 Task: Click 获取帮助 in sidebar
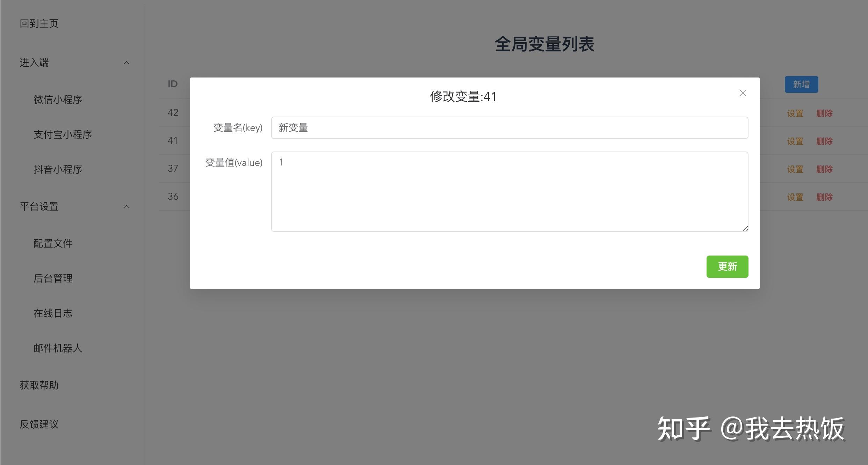[x=39, y=385]
